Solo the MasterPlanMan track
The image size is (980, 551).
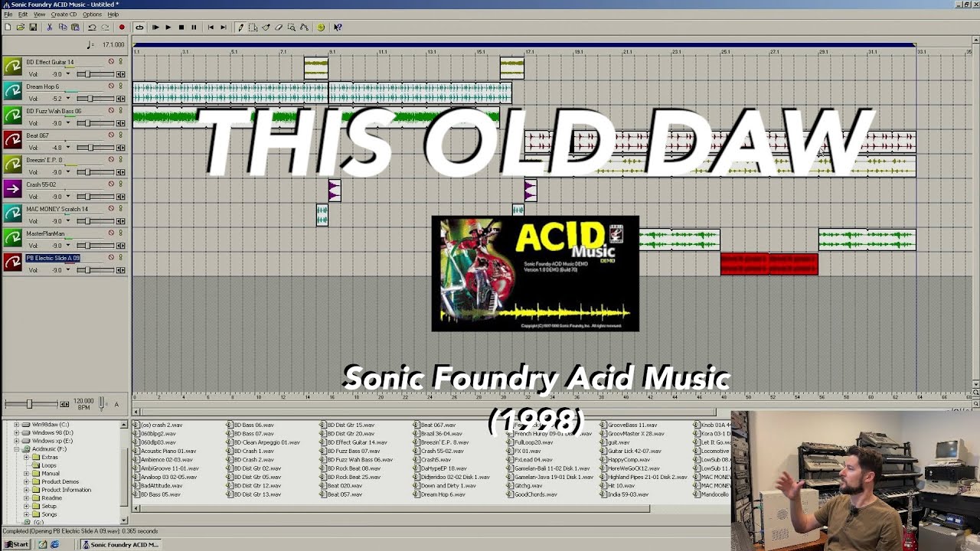[120, 233]
